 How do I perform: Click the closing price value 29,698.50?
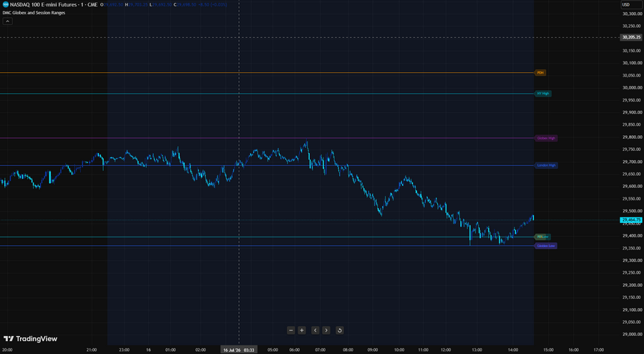tap(187, 4)
